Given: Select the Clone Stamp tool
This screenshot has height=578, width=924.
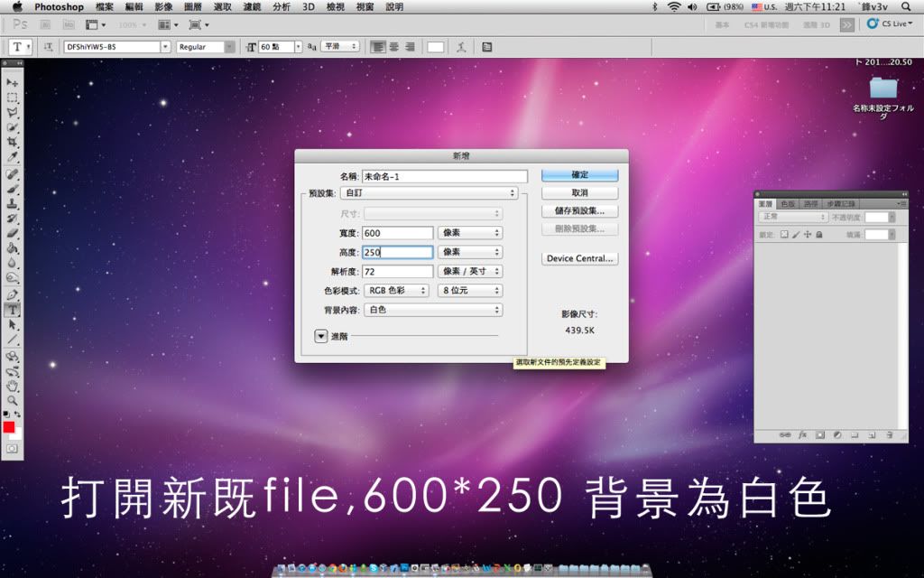Looking at the screenshot, I should [13, 204].
